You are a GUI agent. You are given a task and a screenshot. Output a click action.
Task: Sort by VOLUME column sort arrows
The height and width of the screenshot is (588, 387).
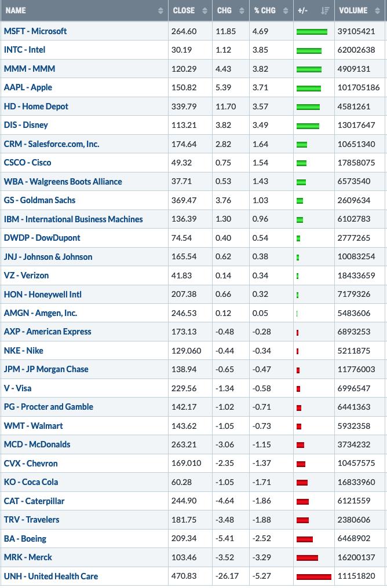coord(378,10)
